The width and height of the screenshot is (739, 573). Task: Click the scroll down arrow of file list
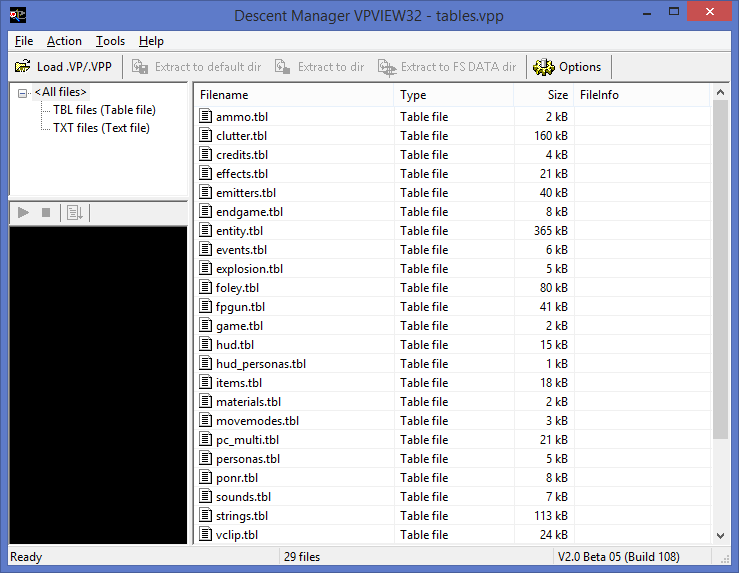[x=720, y=535]
